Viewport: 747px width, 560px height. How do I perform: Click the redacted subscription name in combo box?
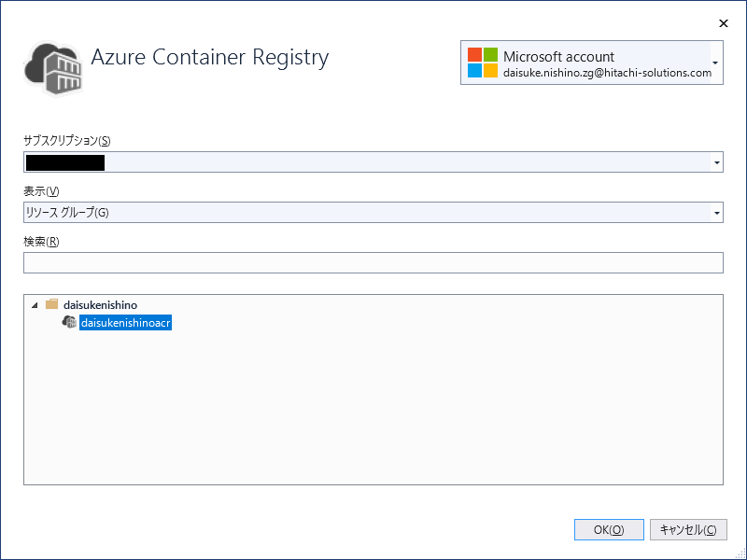65,163
